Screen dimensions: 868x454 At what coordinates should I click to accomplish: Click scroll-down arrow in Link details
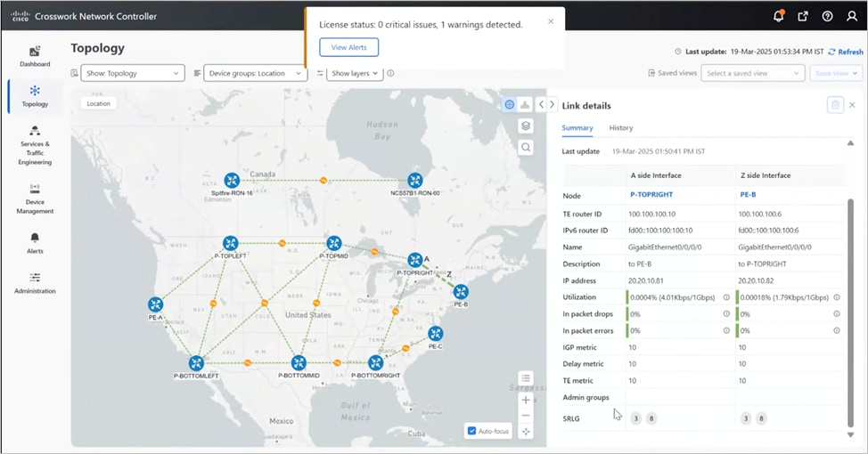tap(850, 435)
